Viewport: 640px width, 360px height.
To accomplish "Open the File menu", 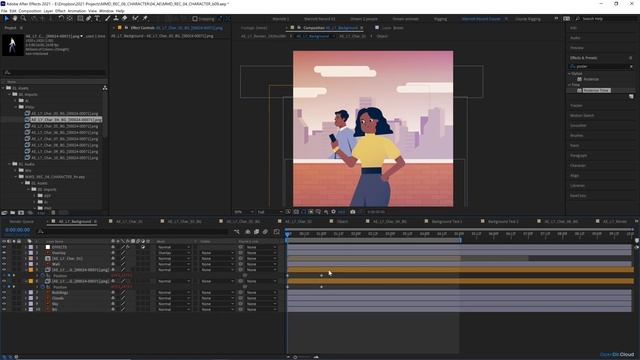I will pos(4,11).
